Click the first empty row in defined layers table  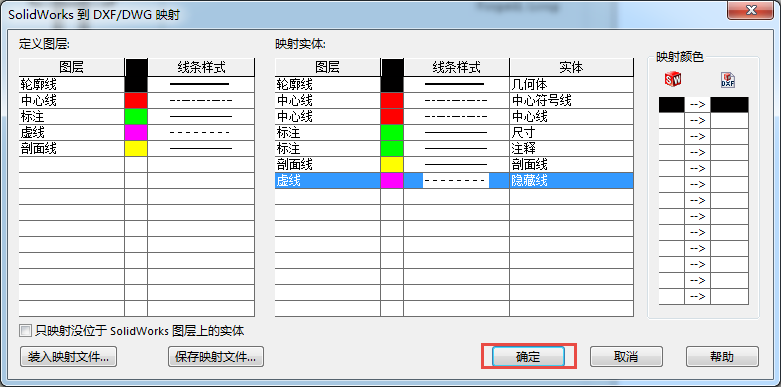click(136, 165)
